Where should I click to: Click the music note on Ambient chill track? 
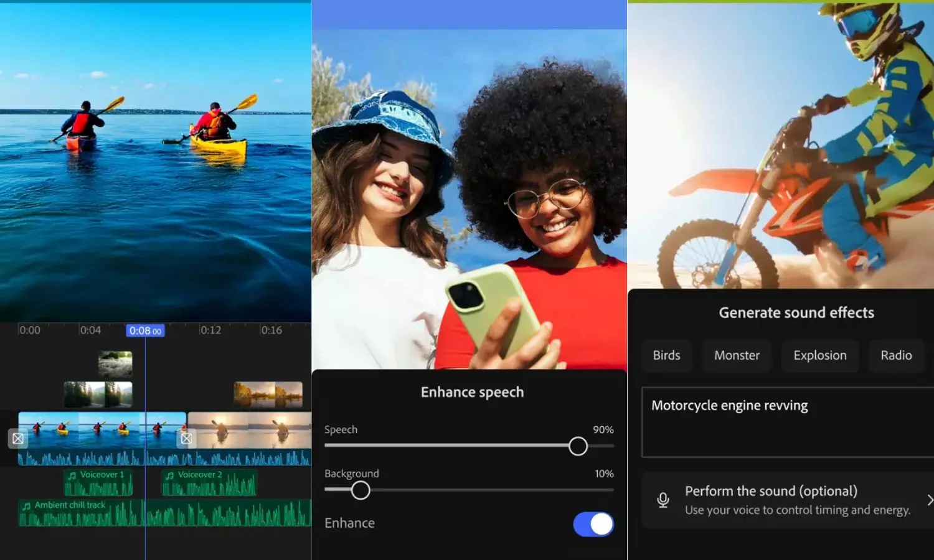26,506
